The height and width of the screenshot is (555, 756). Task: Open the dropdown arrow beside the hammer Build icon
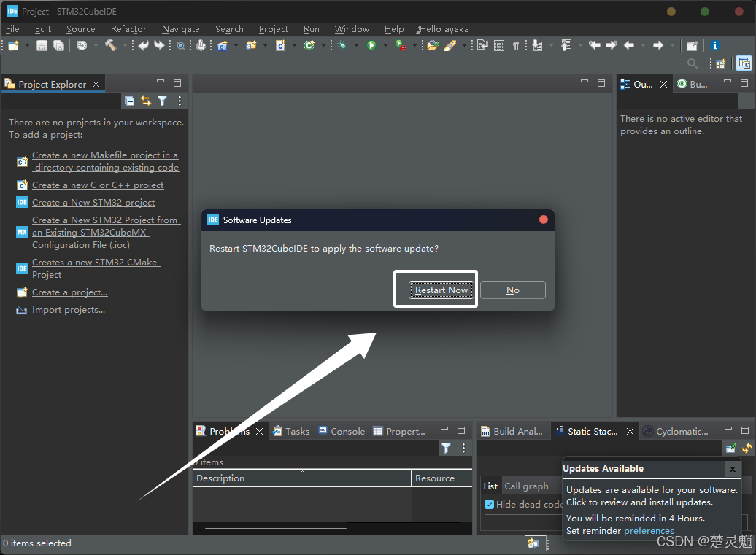click(x=125, y=45)
